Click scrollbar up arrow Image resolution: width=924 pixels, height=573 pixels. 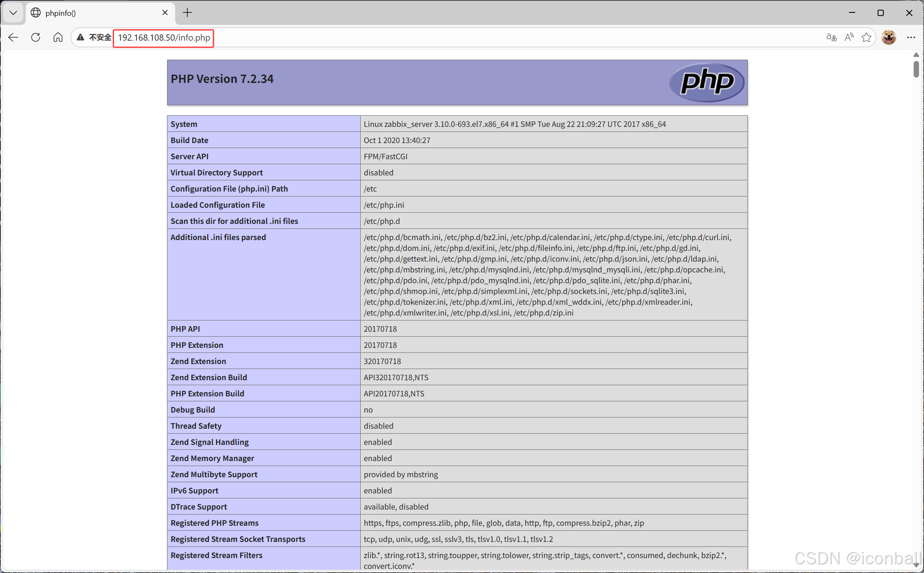coord(916,55)
